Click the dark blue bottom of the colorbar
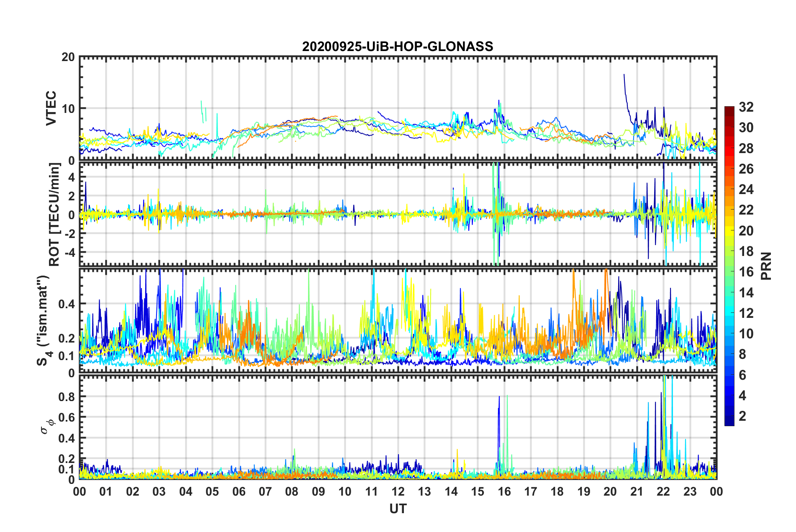This screenshot has height=532, width=796. click(x=729, y=422)
